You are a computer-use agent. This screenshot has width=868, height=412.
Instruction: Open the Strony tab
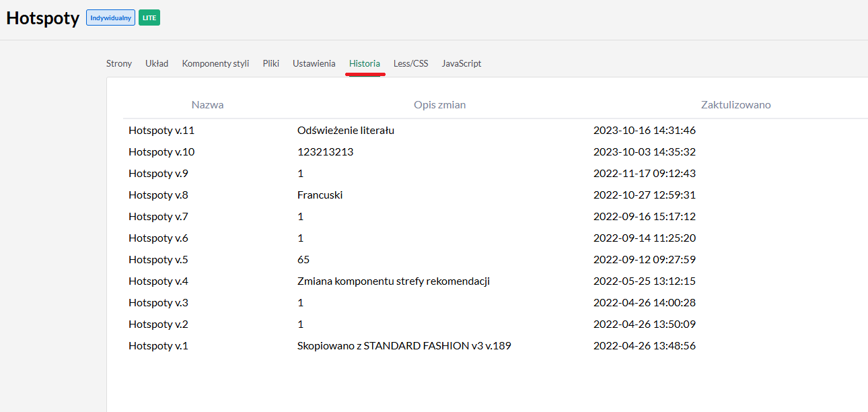click(x=119, y=63)
